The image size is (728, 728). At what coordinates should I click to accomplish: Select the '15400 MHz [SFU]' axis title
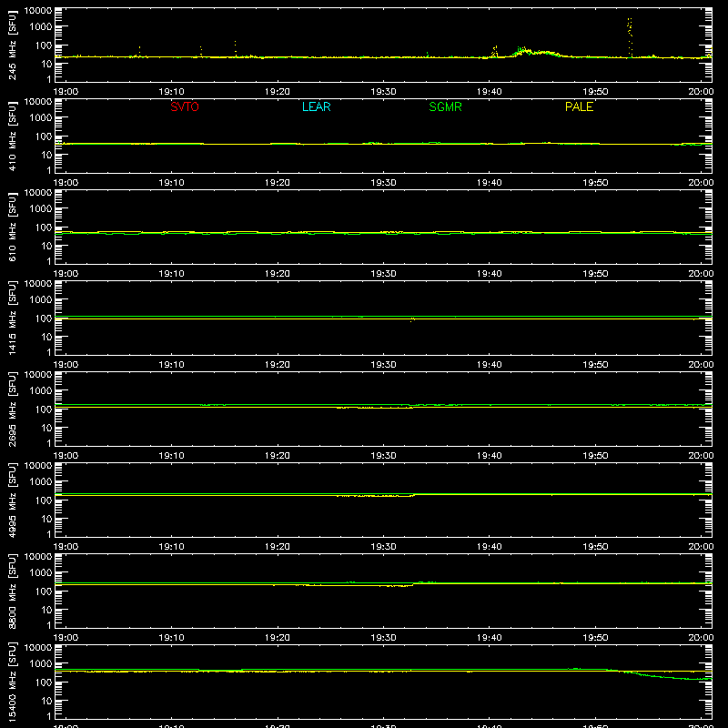13,682
